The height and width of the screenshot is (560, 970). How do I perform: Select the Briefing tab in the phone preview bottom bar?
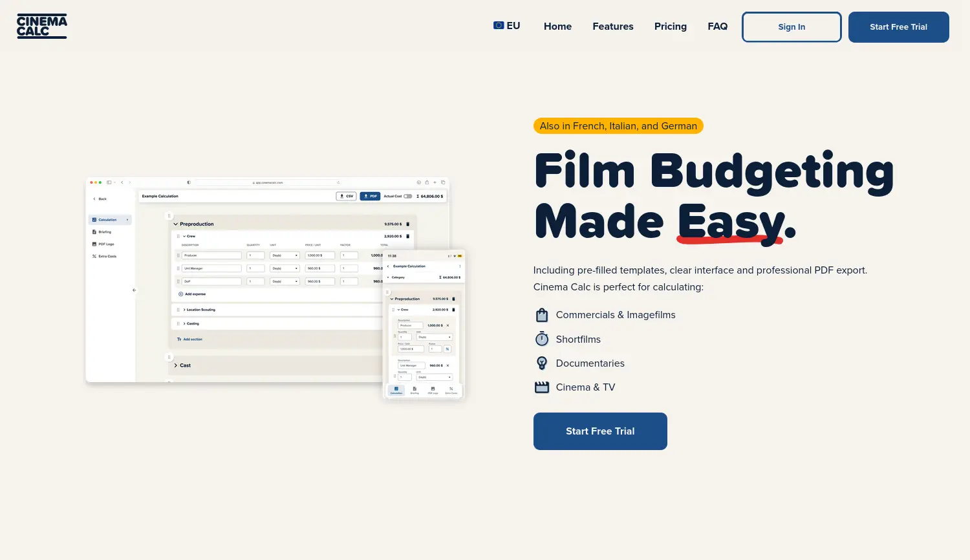(415, 391)
